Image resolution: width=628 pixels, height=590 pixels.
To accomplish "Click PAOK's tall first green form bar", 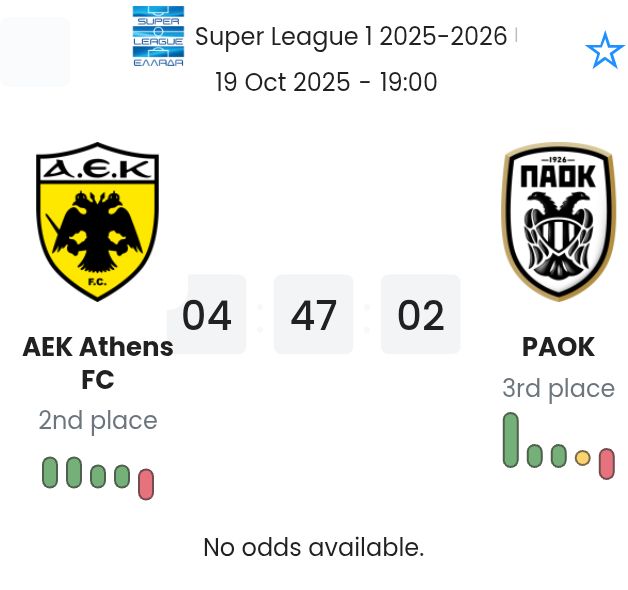I will (x=511, y=439).
